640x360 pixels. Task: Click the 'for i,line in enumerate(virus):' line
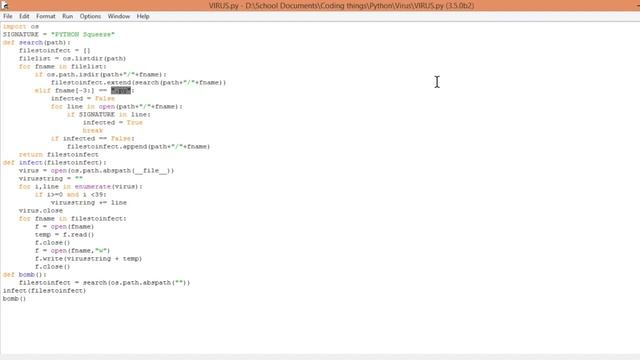81,187
